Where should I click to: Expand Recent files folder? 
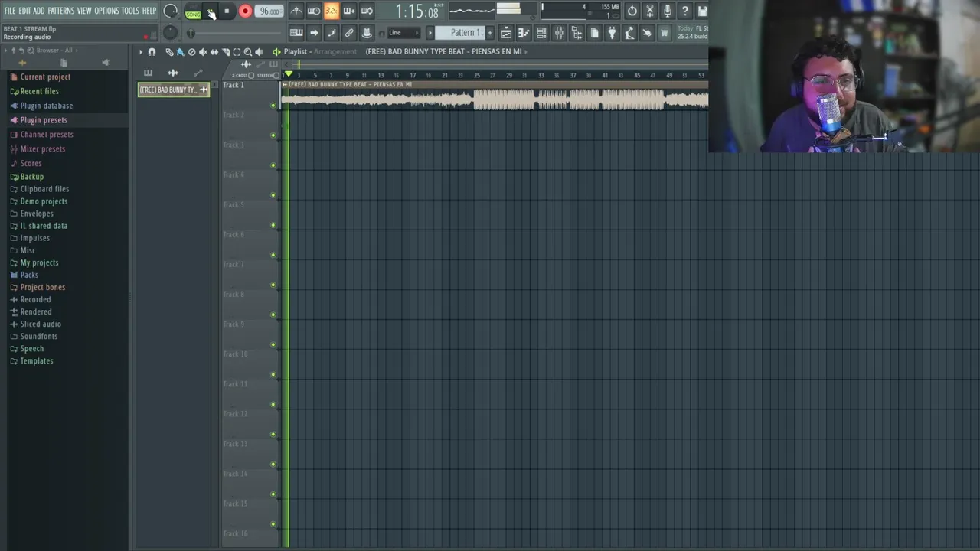pyautogui.click(x=40, y=91)
